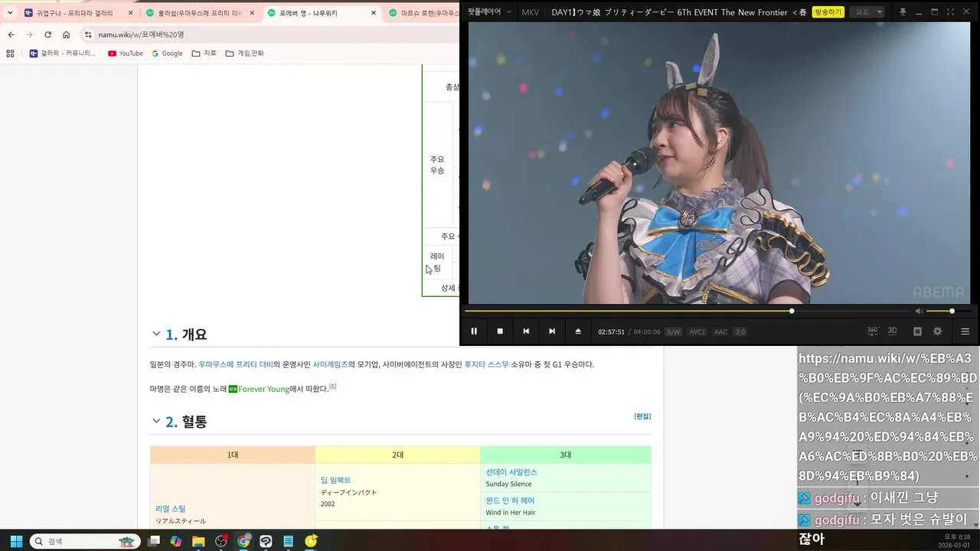This screenshot has height=551, width=980.
Task: Click the yellow 방송하기 button
Action: [828, 11]
